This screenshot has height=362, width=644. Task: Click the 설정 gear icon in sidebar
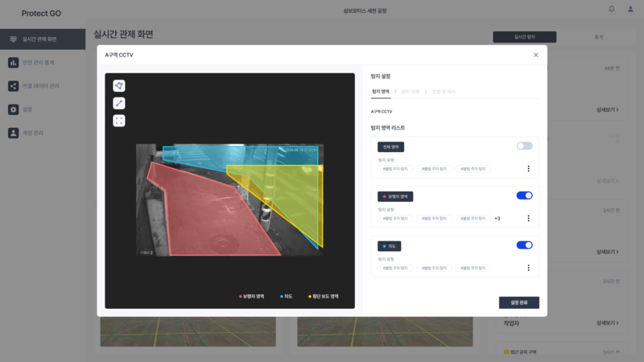pos(13,109)
